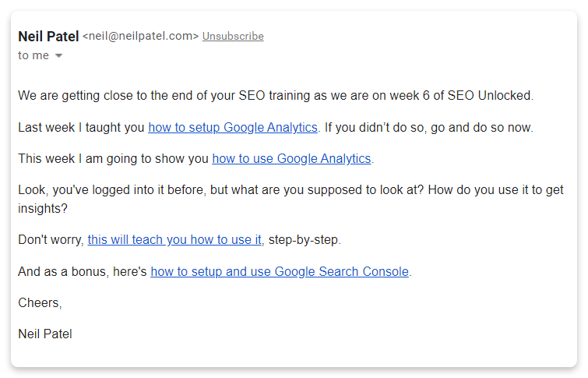
Task: Click the word "insights?" in the email body
Action: point(43,208)
